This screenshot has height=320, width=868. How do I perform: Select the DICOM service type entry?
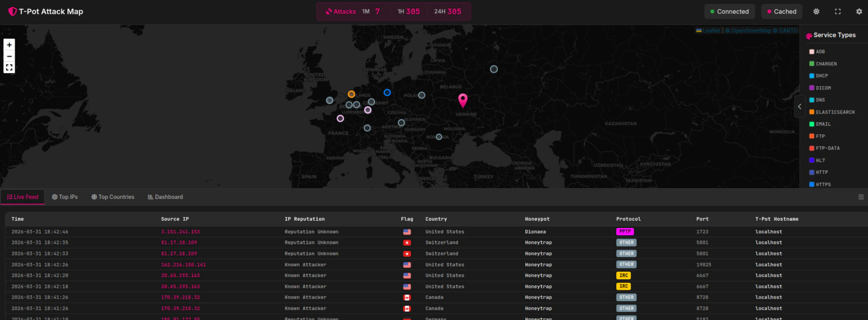[x=820, y=88]
